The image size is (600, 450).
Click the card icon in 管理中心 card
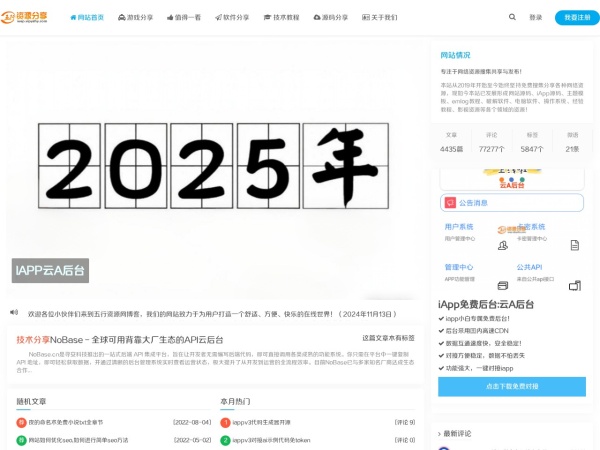[503, 285]
